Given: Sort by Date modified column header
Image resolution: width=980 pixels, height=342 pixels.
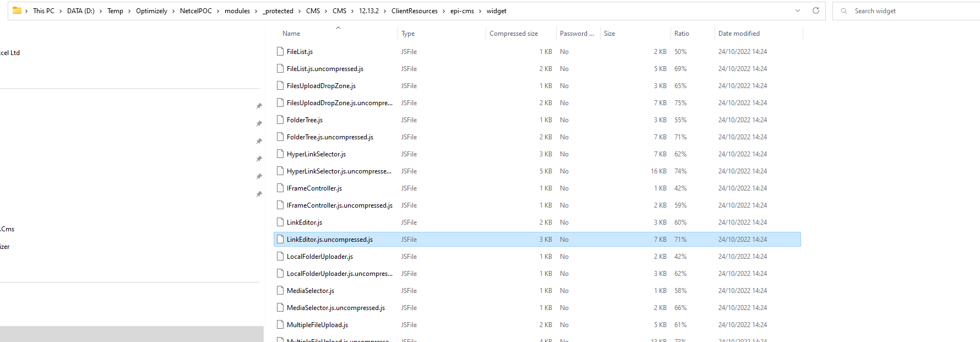Looking at the screenshot, I should pyautogui.click(x=738, y=34).
